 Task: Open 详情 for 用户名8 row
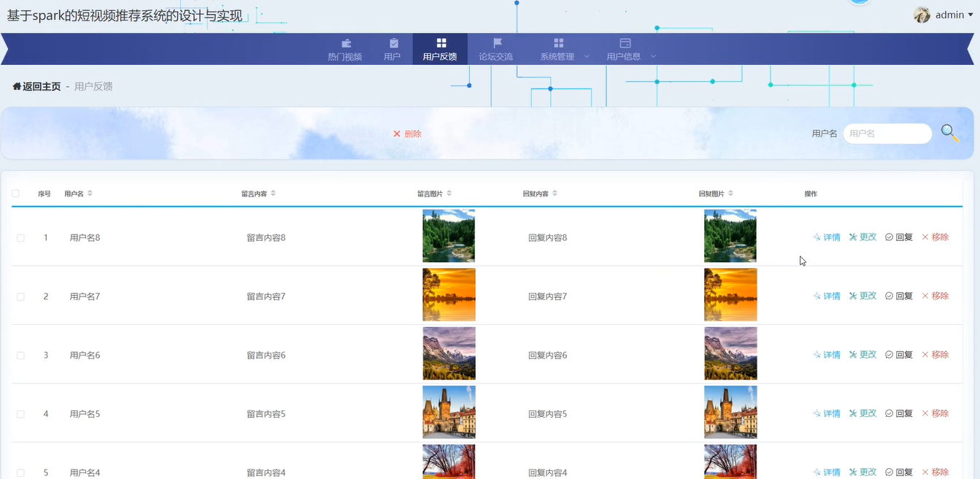(x=827, y=237)
